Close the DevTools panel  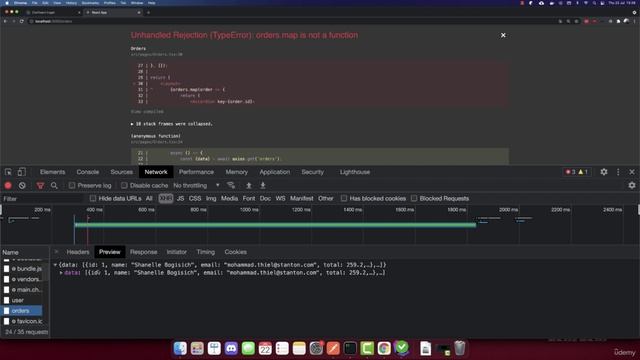pos(632,172)
